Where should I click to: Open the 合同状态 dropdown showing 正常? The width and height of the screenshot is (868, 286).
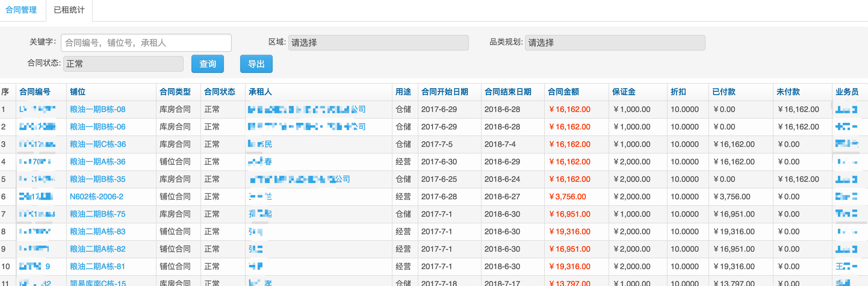123,64
